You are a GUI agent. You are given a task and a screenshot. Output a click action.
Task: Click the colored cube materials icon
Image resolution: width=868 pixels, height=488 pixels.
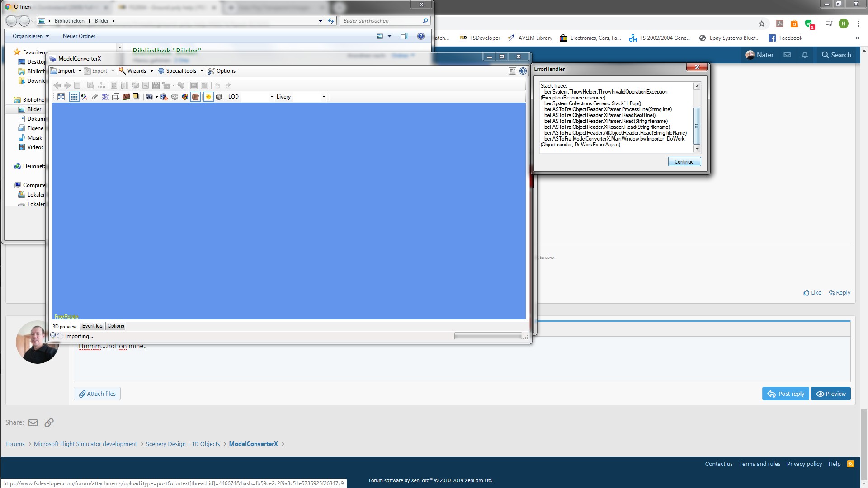(185, 97)
